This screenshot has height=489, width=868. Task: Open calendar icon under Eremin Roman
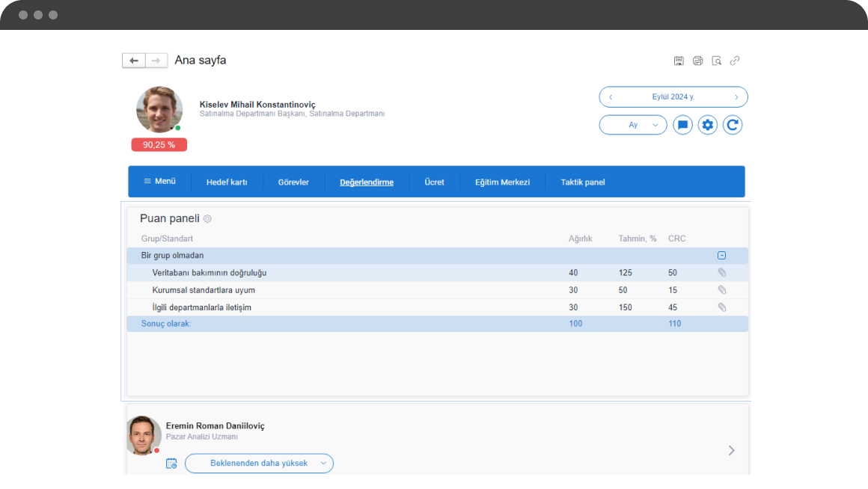click(171, 464)
